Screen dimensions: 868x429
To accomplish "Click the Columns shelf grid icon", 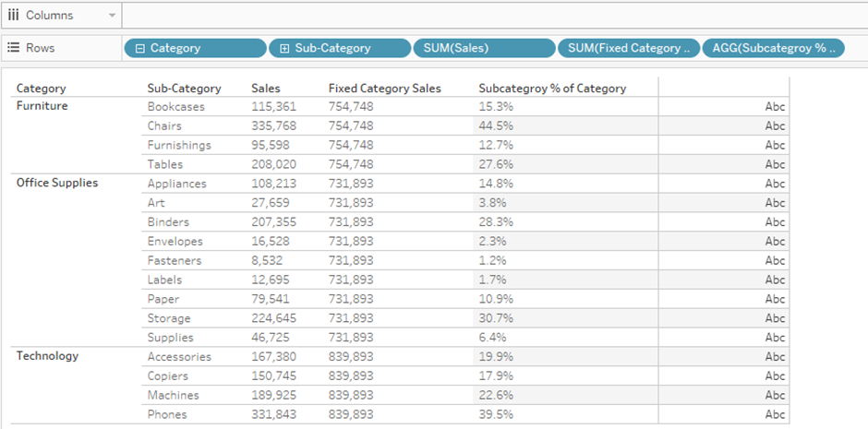I will pos(13,16).
